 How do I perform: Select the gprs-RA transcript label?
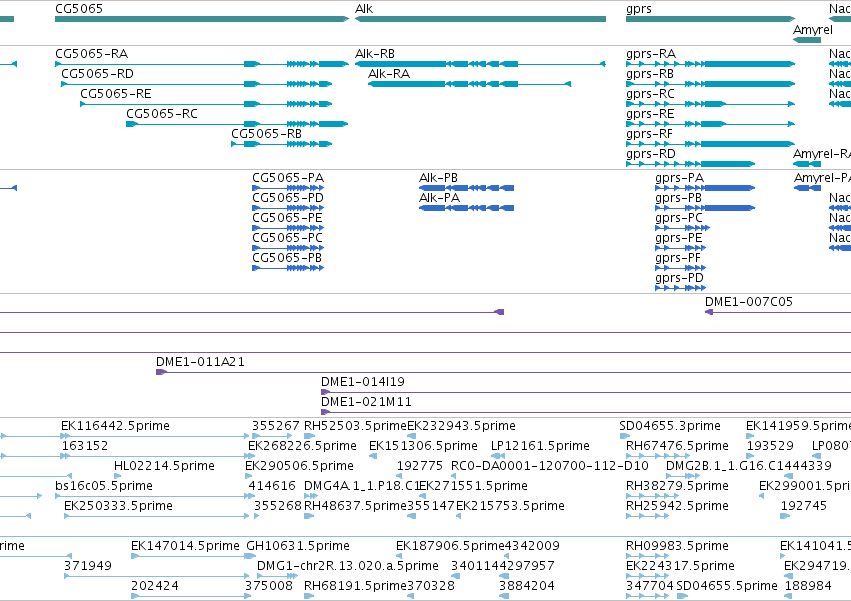(651, 54)
